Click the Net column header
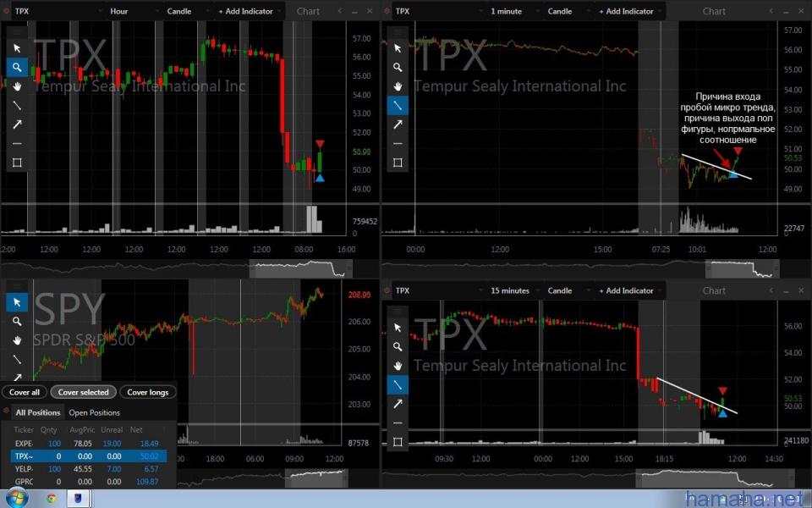Image resolution: width=812 pixels, height=508 pixels. coord(136,430)
